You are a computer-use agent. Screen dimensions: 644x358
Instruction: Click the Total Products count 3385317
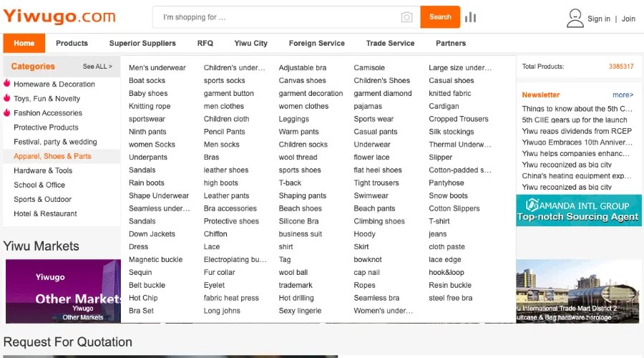(621, 66)
